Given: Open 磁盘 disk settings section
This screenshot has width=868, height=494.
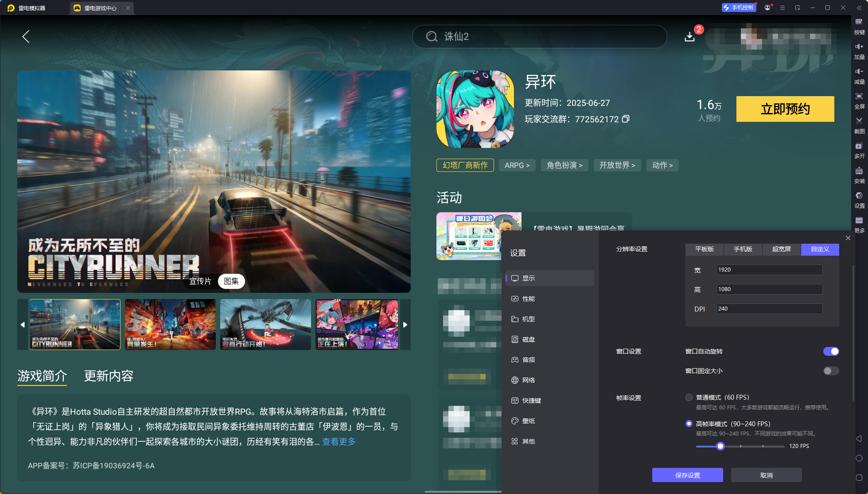Looking at the screenshot, I should point(549,339).
